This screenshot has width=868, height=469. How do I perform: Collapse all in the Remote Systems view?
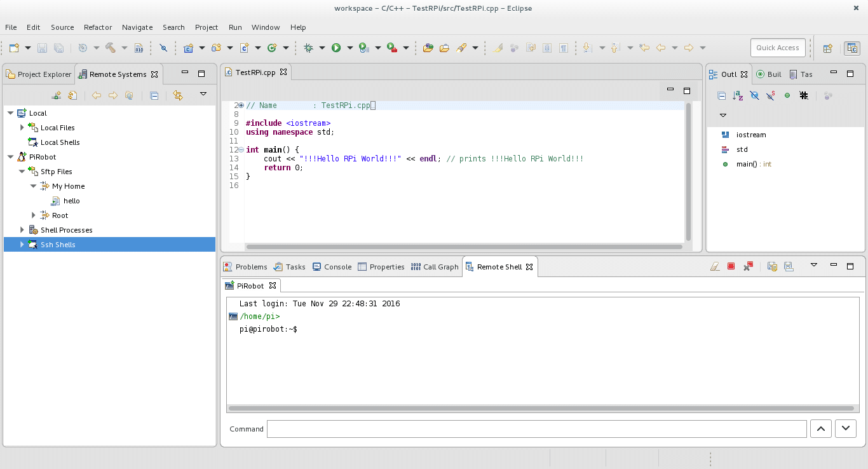[x=154, y=95]
